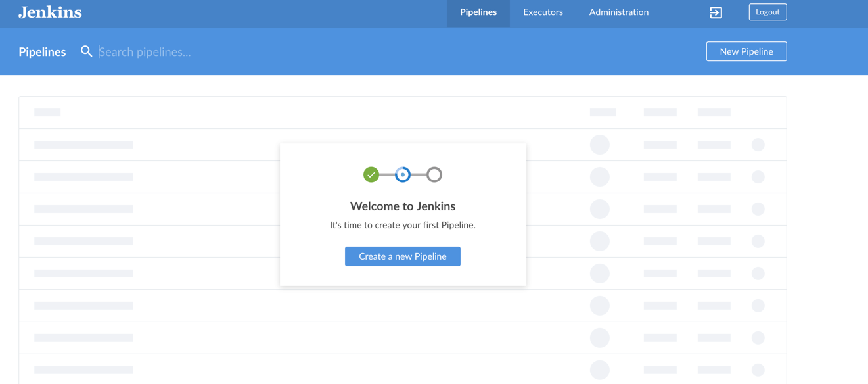Click the blue running pipeline step icon
This screenshot has height=384, width=868.
(x=403, y=174)
